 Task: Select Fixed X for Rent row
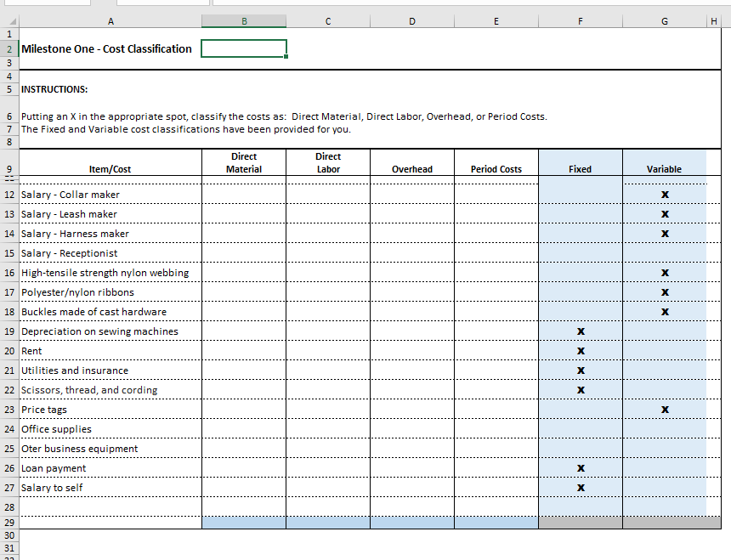click(581, 351)
